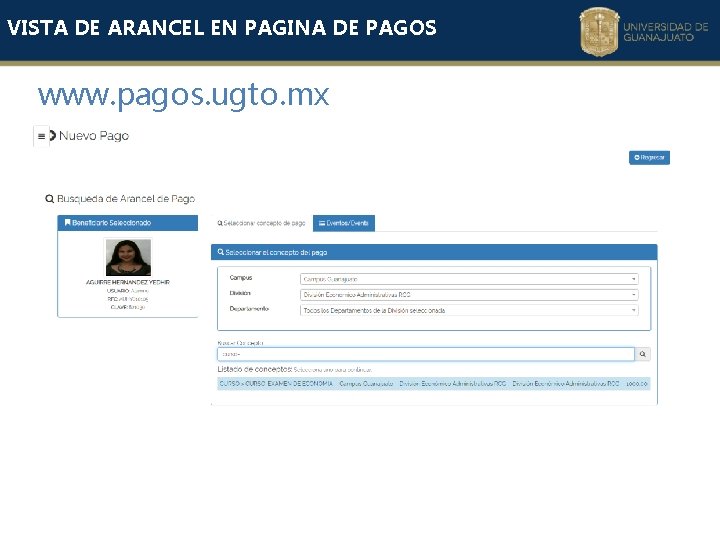Click the Seleccionar el concepto del pago header
720x540 pixels.
coord(434,252)
